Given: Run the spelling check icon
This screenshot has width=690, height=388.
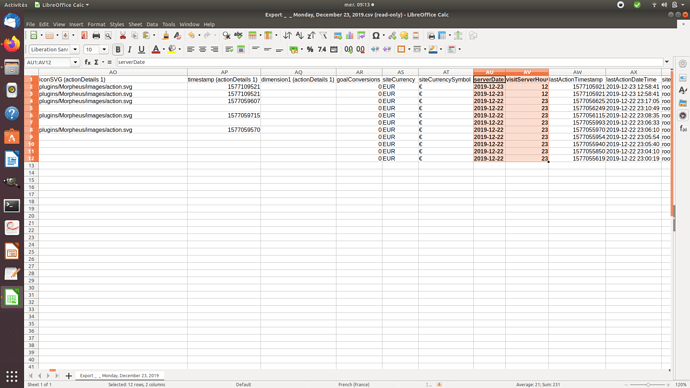Looking at the screenshot, I should click(238, 36).
